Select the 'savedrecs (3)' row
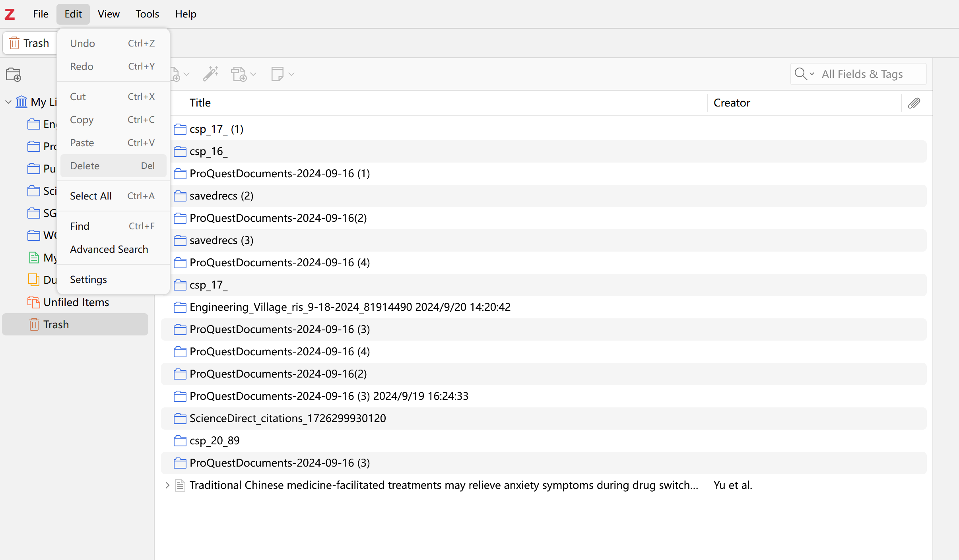959x560 pixels. point(544,240)
